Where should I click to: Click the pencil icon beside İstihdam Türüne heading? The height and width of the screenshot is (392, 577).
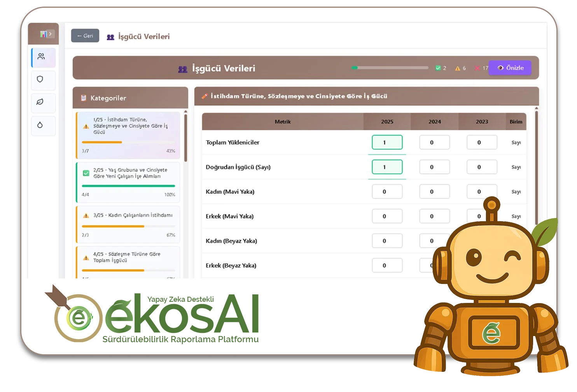[205, 96]
